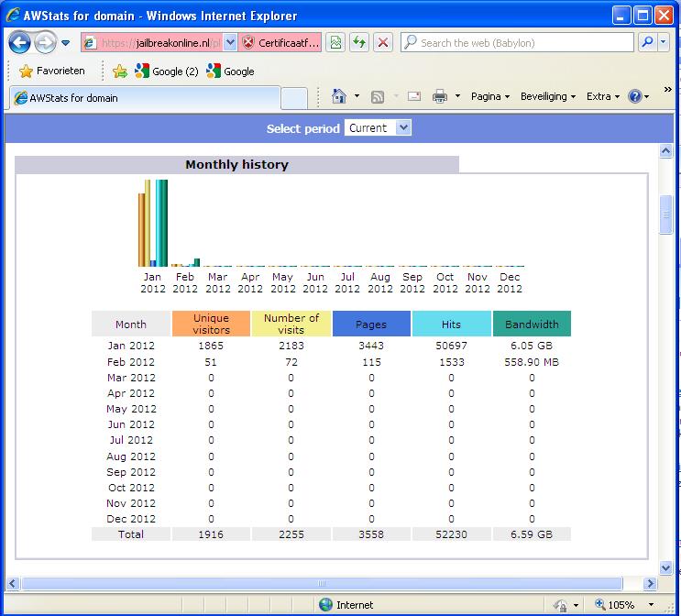Click the Internet Explorer title bar icon
Screen dimensions: 681x616
(x=13, y=16)
